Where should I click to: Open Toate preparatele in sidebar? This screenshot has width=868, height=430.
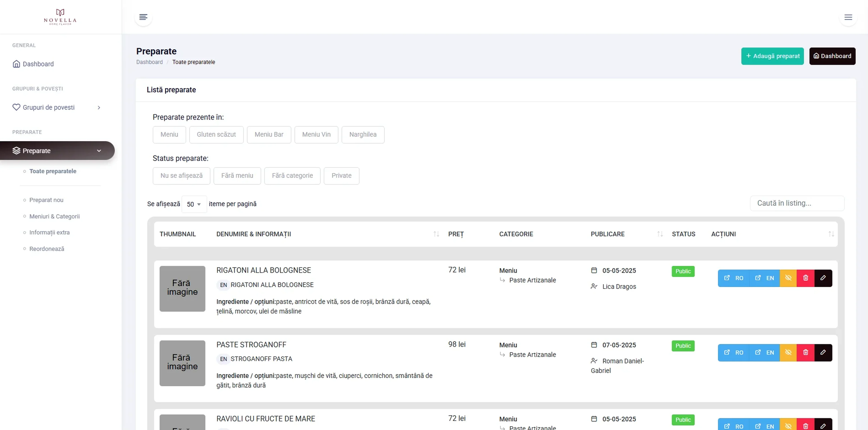click(x=53, y=171)
